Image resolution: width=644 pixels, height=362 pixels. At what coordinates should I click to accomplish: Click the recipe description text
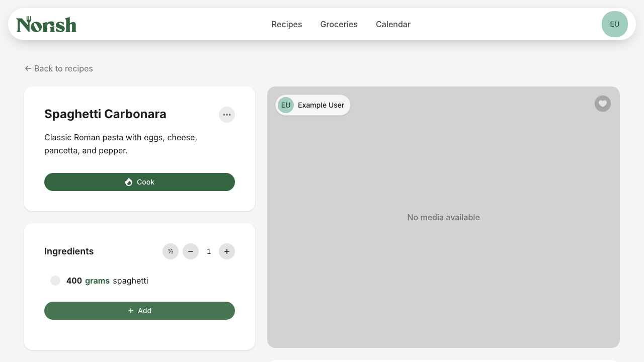coord(121,144)
